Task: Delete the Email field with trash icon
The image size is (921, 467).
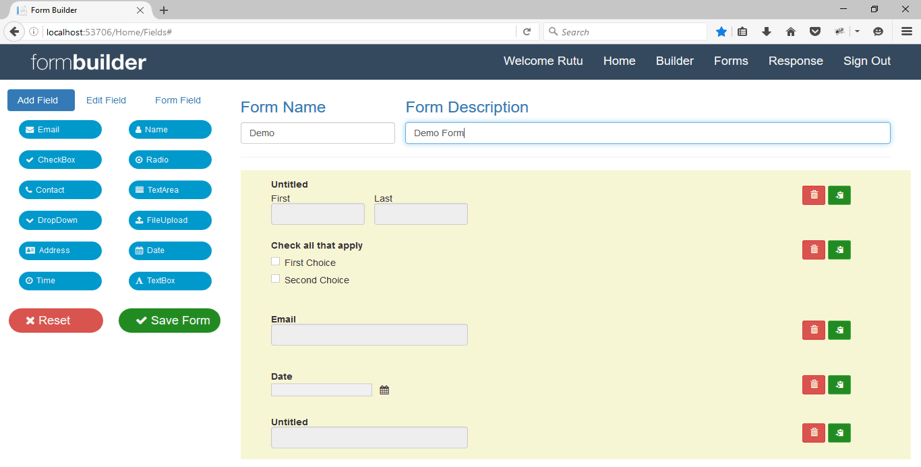Action: point(814,330)
